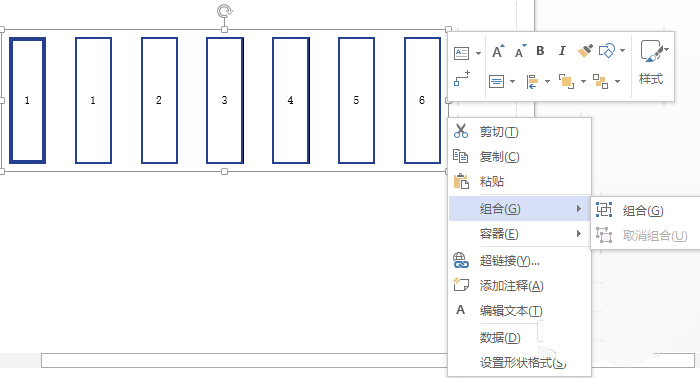
Task: Click the bring to front icon
Action: click(566, 81)
